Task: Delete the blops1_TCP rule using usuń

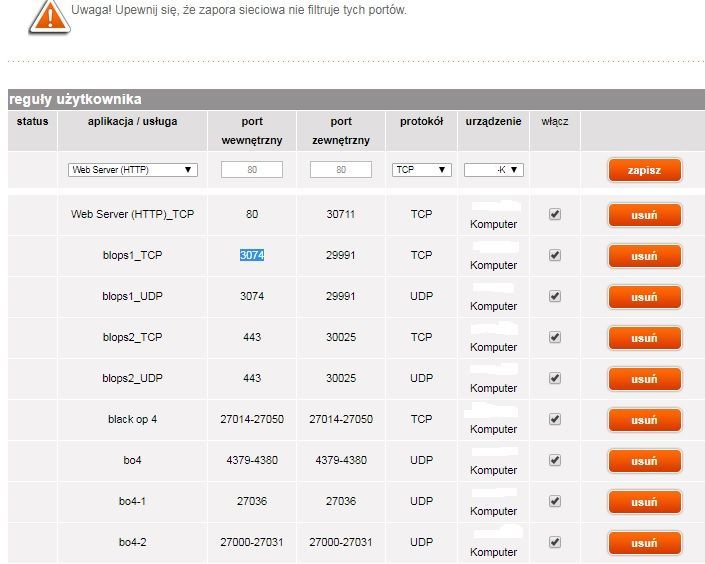Action: (x=644, y=256)
